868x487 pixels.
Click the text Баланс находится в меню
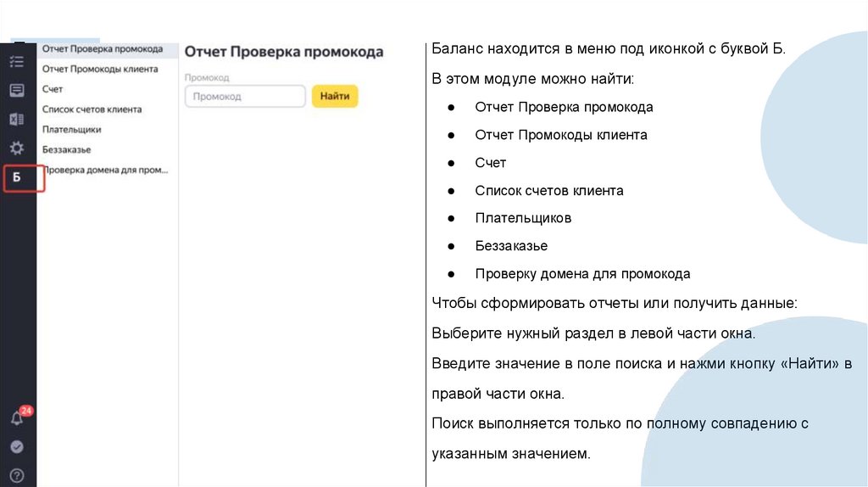click(609, 48)
